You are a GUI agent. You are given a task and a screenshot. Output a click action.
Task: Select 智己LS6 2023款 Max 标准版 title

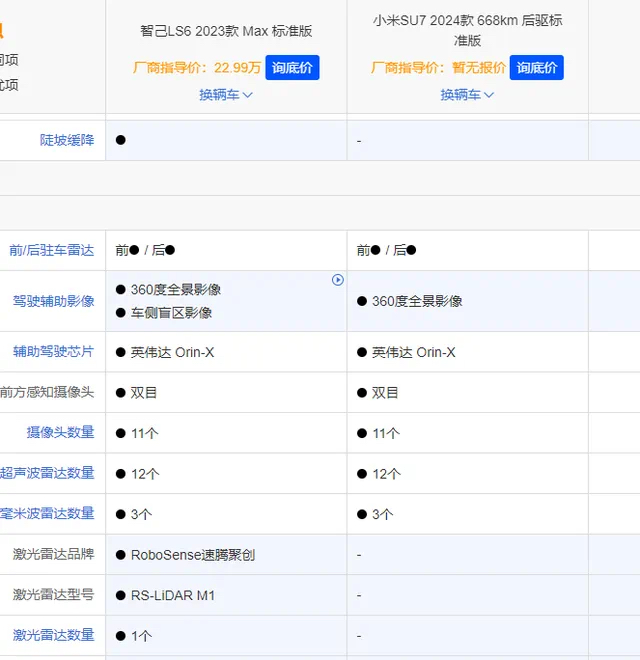(226, 31)
